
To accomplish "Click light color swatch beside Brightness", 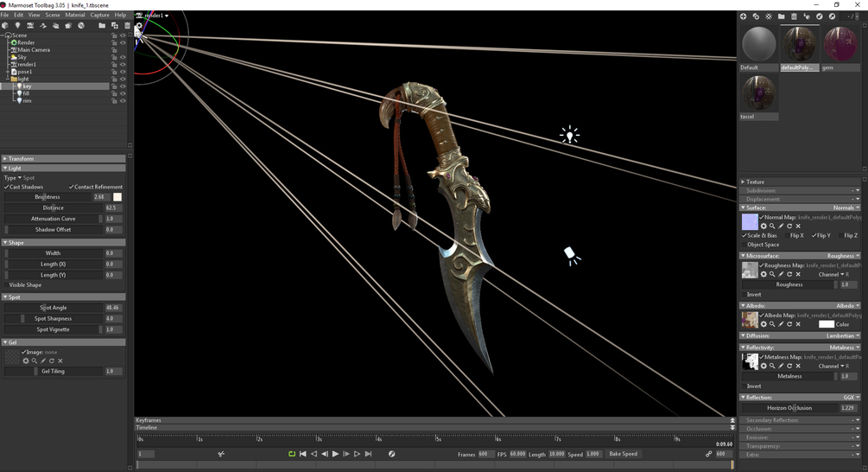I will (117, 197).
